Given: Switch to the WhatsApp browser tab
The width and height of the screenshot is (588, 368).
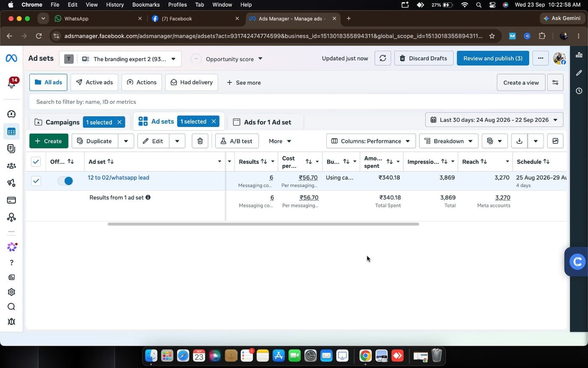Looking at the screenshot, I should pos(97,19).
